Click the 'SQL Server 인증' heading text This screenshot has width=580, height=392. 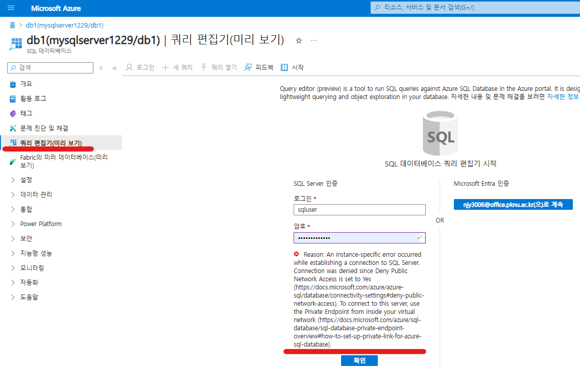(x=316, y=183)
